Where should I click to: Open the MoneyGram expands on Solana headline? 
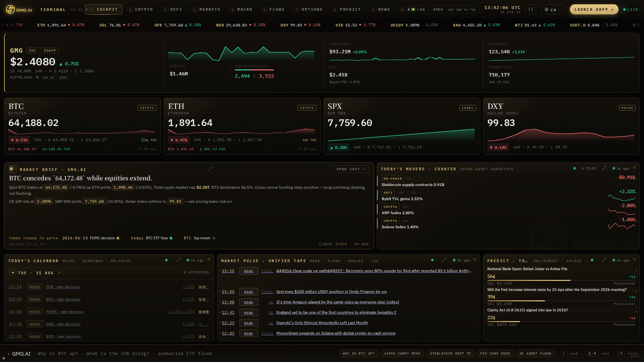point(336,333)
